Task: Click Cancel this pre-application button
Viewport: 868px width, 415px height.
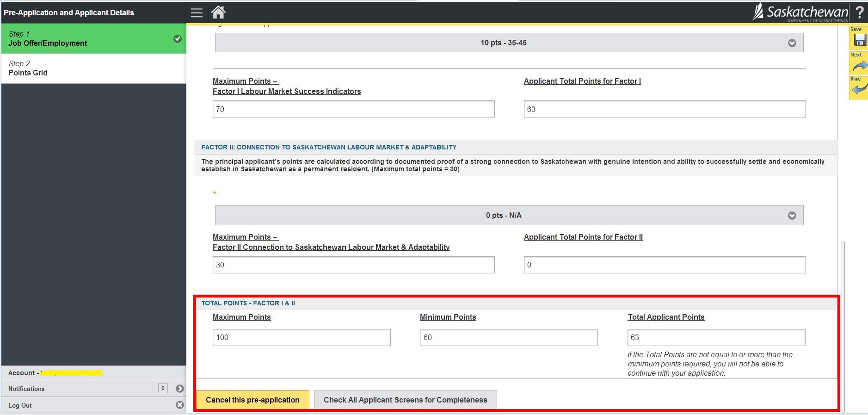Action: click(x=252, y=400)
